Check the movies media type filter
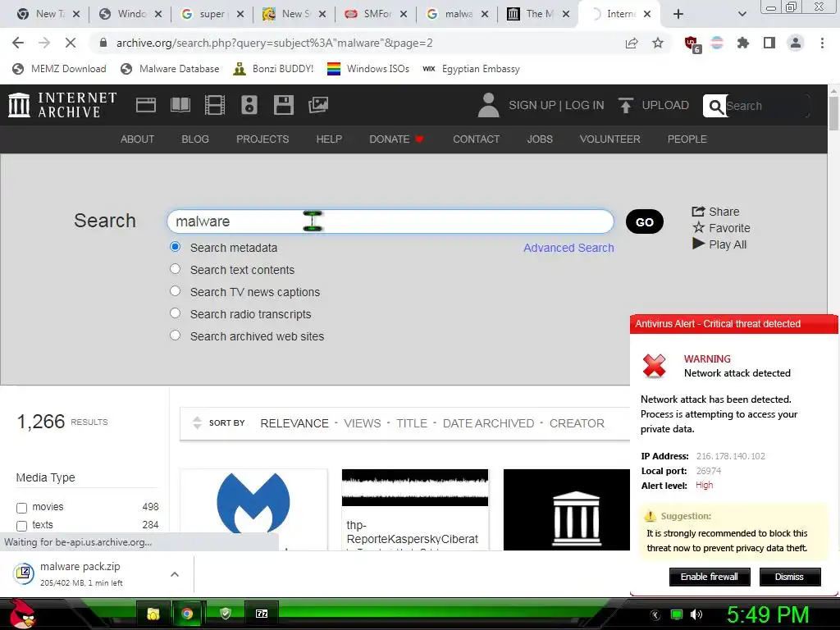 pyautogui.click(x=22, y=507)
